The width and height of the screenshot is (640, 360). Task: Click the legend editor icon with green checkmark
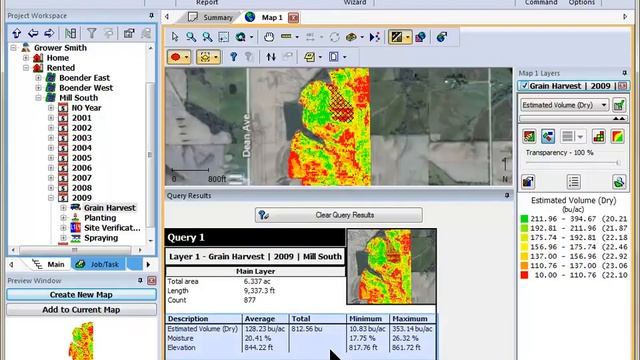pos(619,105)
